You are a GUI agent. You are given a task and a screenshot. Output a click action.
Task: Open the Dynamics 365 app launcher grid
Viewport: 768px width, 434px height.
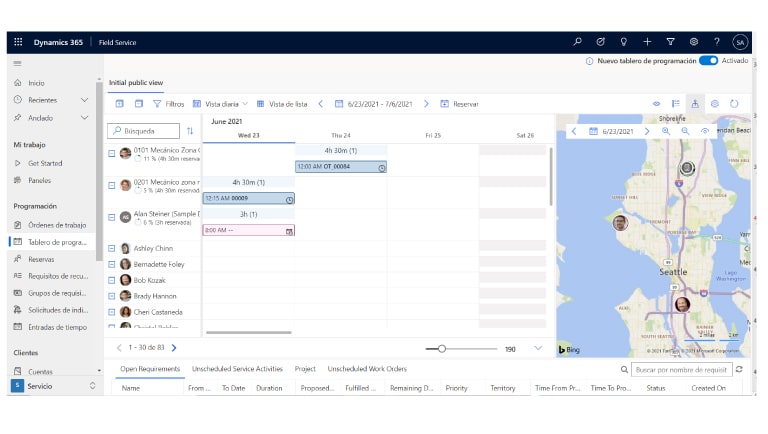pyautogui.click(x=18, y=42)
